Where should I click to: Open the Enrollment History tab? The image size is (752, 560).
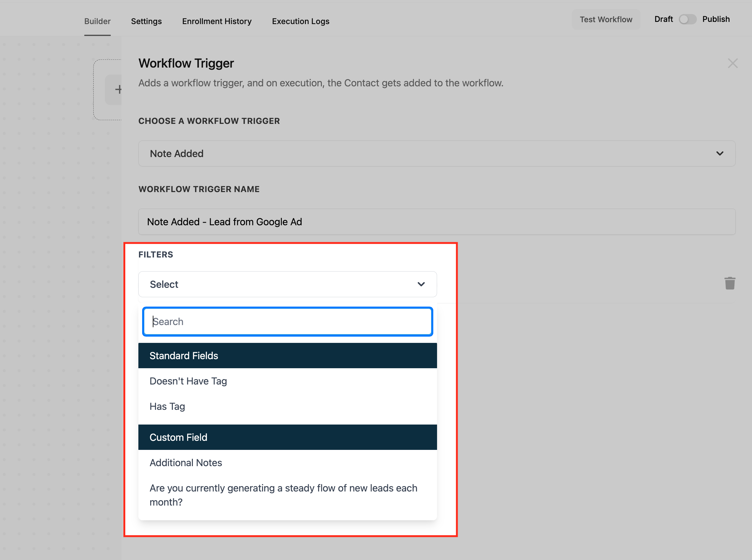pyautogui.click(x=217, y=21)
